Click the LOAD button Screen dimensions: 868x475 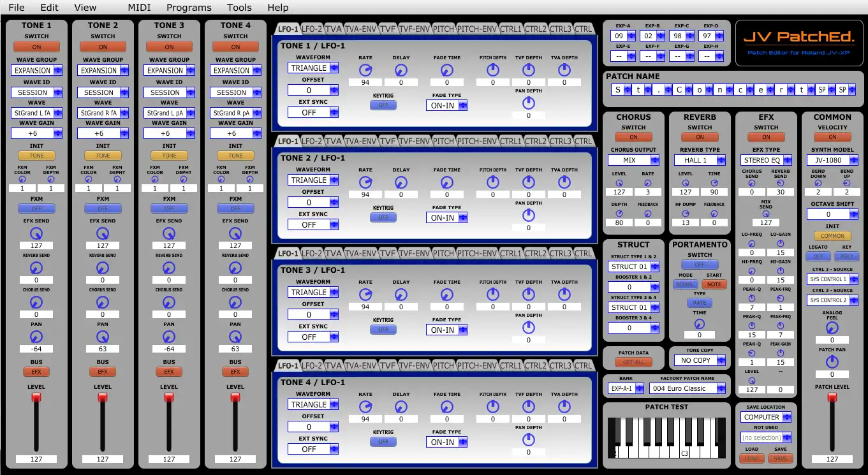(752, 458)
